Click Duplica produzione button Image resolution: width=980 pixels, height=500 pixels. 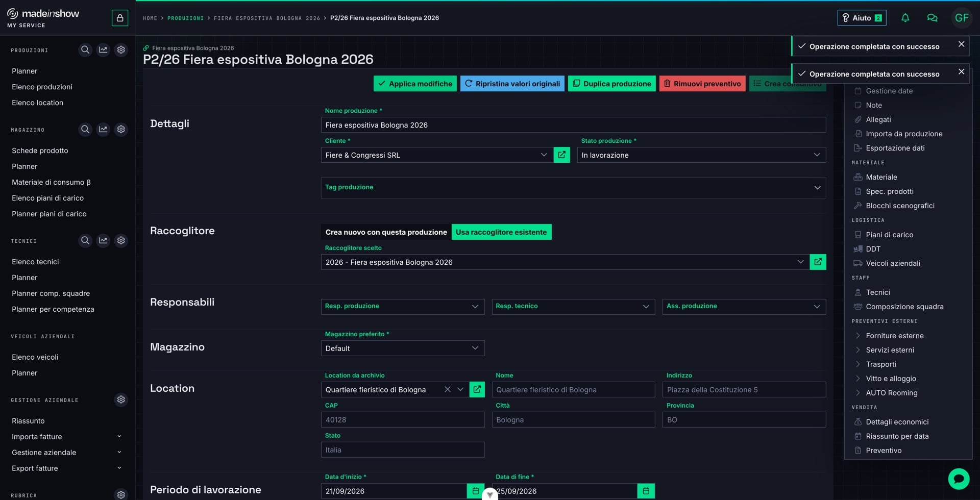tap(611, 84)
